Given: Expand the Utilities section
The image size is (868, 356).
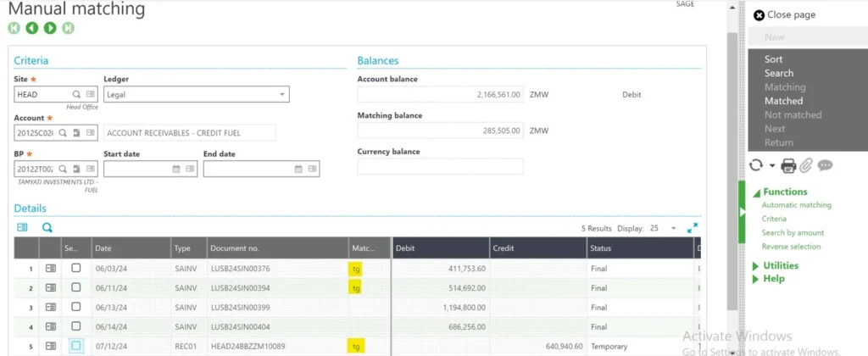Looking at the screenshot, I should pyautogui.click(x=780, y=265).
